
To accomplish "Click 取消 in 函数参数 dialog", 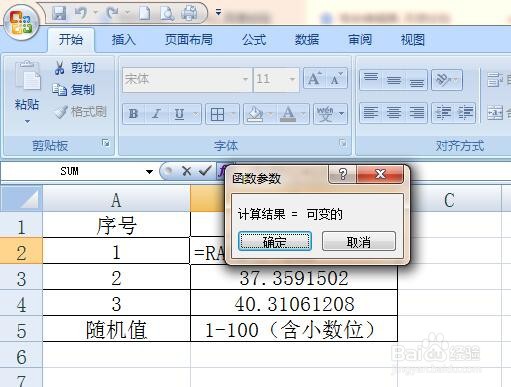I will click(x=359, y=241).
